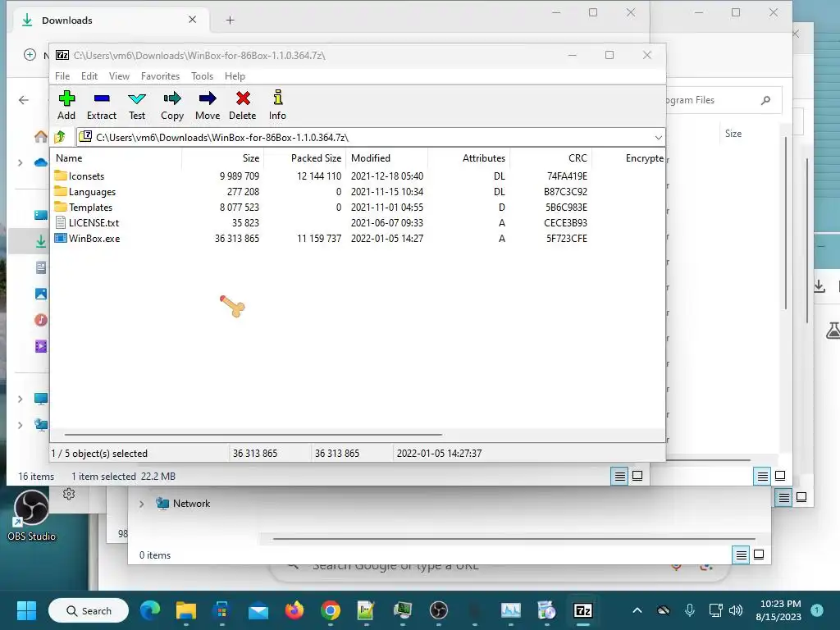Select the Languages folder

[x=92, y=192]
